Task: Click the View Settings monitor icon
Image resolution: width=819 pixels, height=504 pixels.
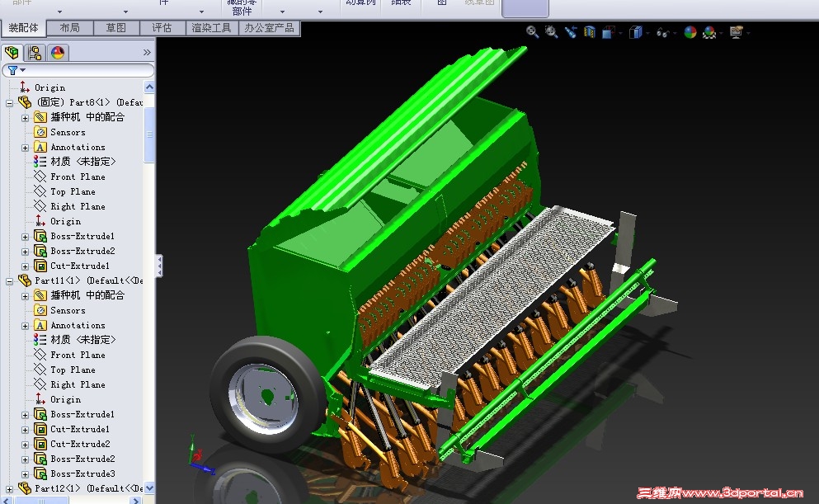Action: [x=736, y=32]
